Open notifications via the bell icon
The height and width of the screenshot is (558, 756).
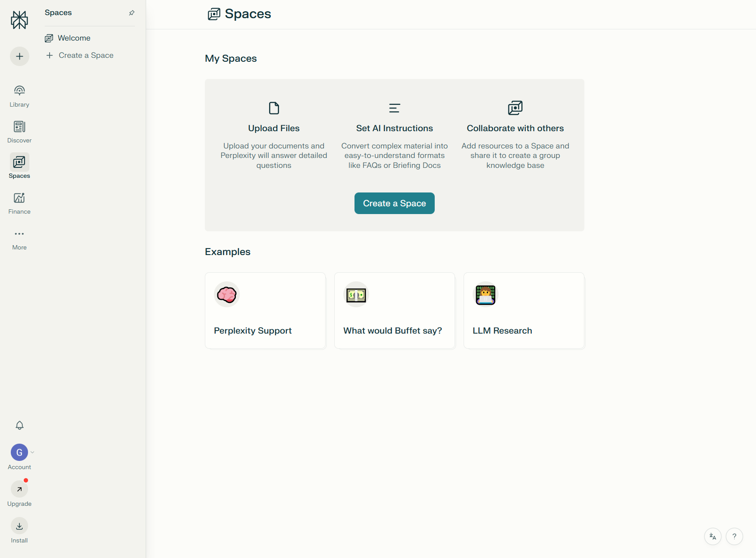tap(19, 426)
